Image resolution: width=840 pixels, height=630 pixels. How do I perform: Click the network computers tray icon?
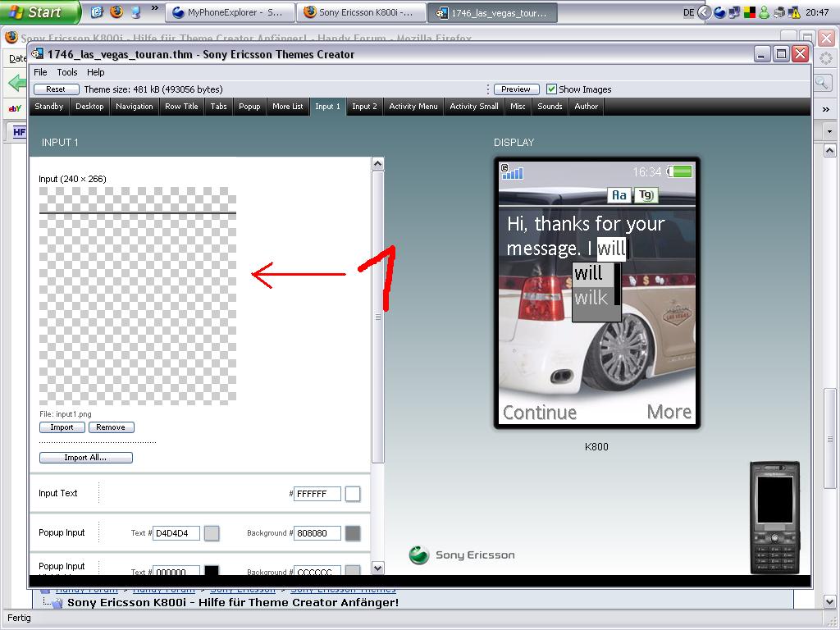pos(734,12)
